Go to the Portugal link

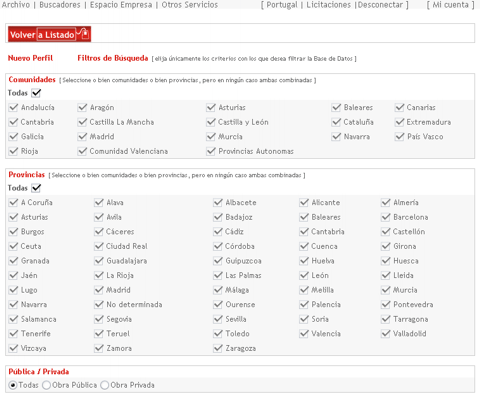tap(282, 5)
